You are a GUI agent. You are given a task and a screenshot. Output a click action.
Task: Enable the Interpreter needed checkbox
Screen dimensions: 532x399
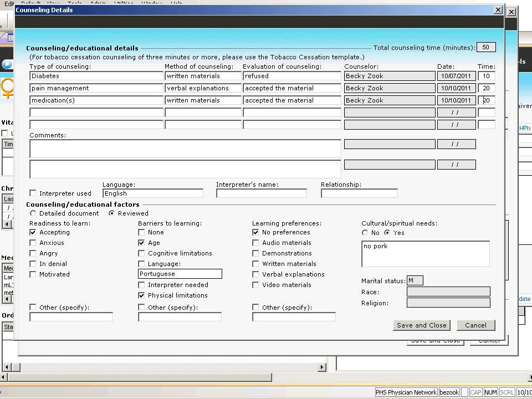point(141,285)
